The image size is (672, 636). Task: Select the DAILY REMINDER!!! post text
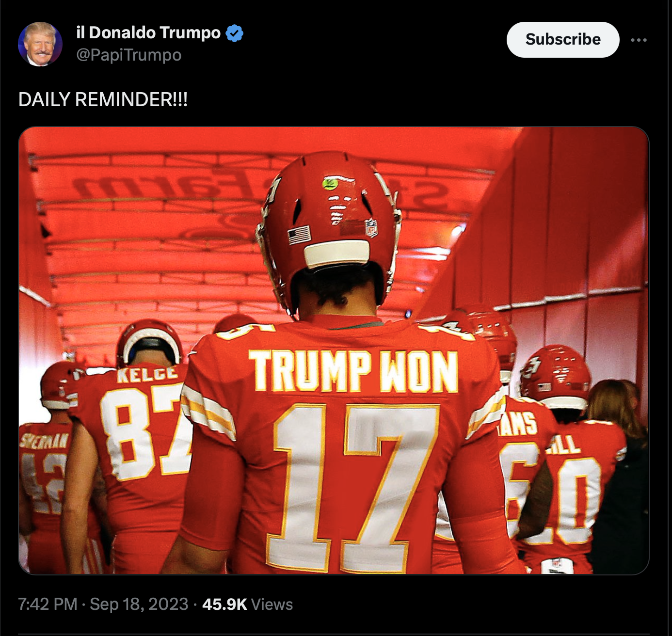click(103, 99)
